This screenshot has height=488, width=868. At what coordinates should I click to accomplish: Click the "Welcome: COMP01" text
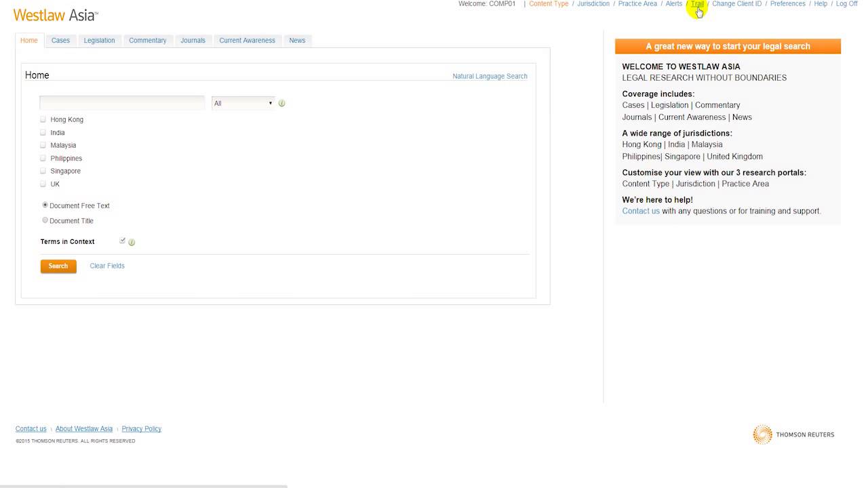(x=487, y=4)
